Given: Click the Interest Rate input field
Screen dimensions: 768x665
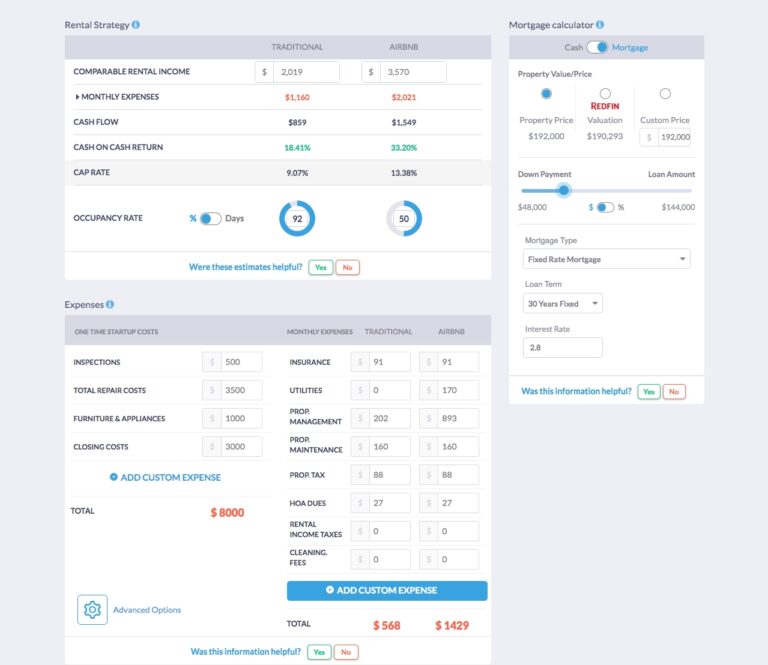Looking at the screenshot, I should [563, 347].
